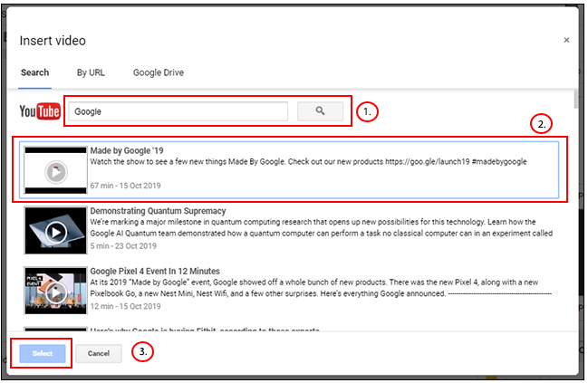Select the Made by Google '19 title
This screenshot has height=383, width=588.
[127, 150]
